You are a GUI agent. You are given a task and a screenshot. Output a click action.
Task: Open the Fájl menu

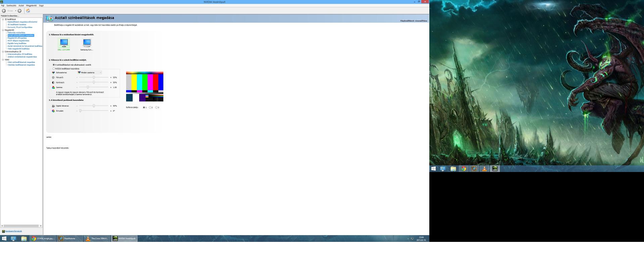tap(3, 5)
